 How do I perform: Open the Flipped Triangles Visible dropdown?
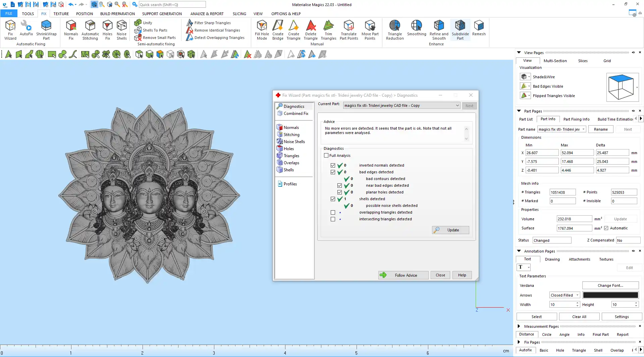tap(529, 96)
